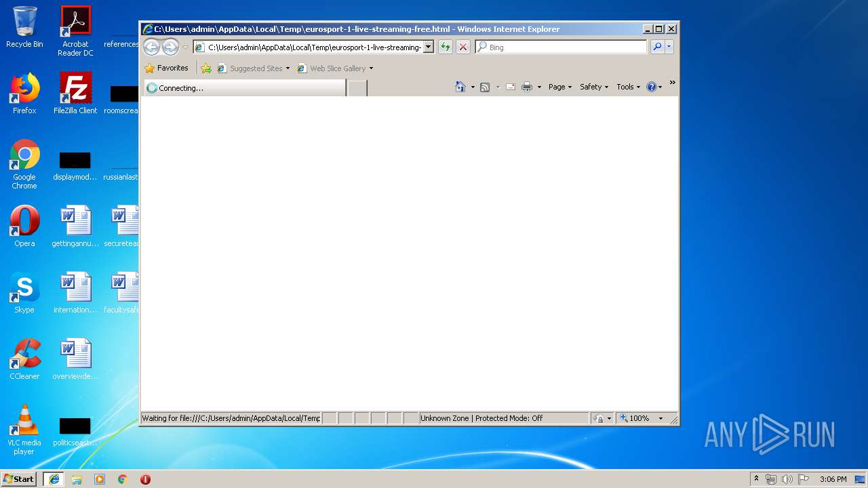Show more command bar items chevron
The width and height of the screenshot is (868, 488).
(x=672, y=83)
